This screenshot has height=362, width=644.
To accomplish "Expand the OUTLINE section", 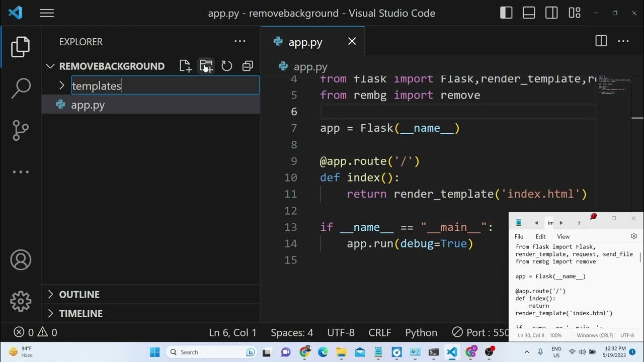I will click(x=79, y=294).
